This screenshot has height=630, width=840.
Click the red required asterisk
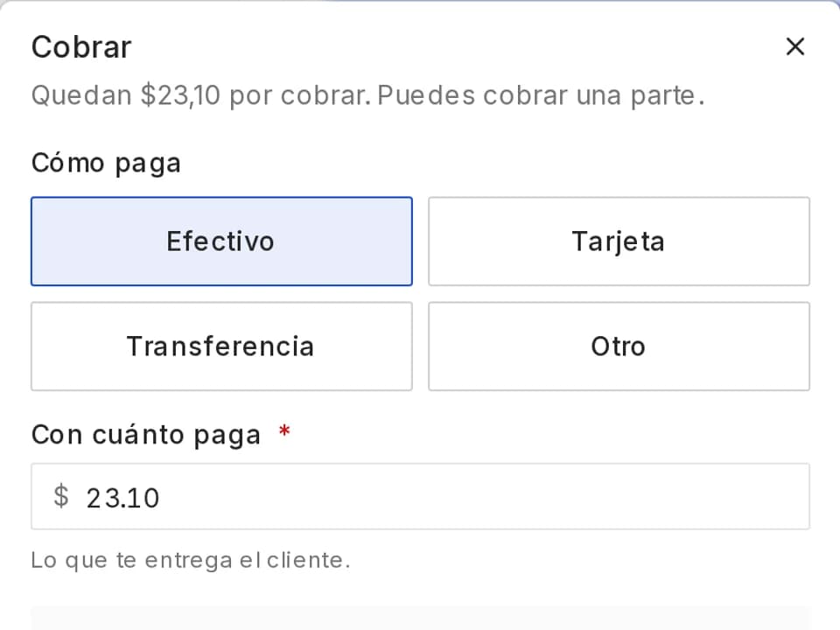click(x=284, y=430)
